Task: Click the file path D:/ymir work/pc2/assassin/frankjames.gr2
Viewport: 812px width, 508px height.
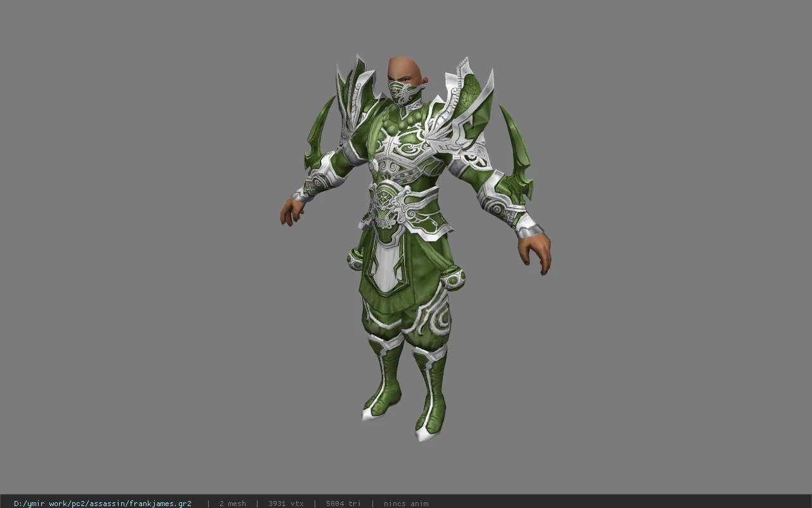Action: [103, 504]
